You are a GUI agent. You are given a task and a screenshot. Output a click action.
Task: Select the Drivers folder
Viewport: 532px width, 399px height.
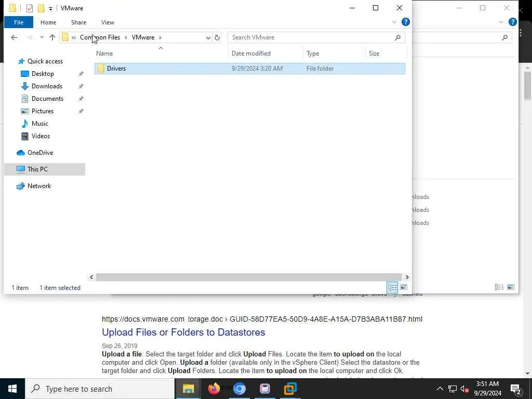coord(250,69)
